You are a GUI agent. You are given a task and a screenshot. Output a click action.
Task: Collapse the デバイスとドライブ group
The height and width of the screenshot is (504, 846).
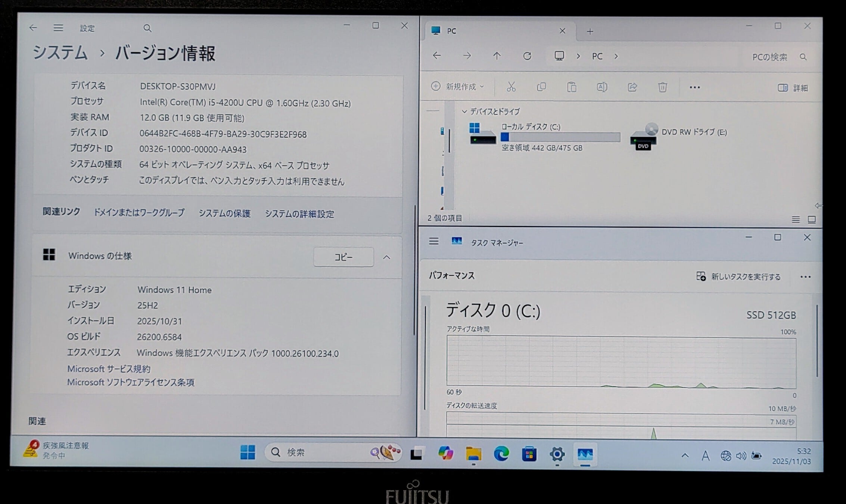pyautogui.click(x=464, y=112)
